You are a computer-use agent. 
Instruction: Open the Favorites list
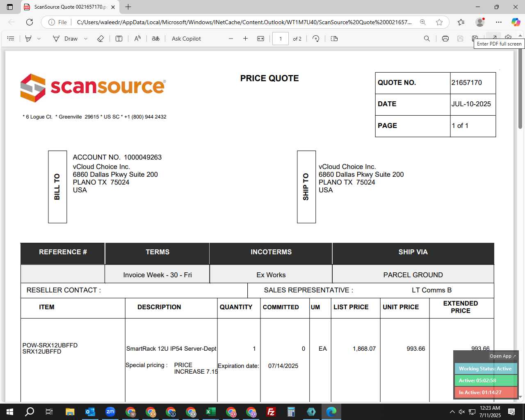tap(461, 22)
